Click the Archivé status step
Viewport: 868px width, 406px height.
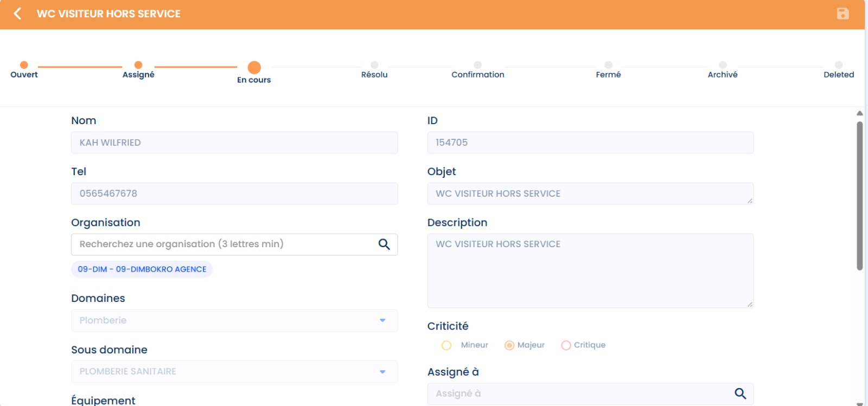pyautogui.click(x=723, y=66)
